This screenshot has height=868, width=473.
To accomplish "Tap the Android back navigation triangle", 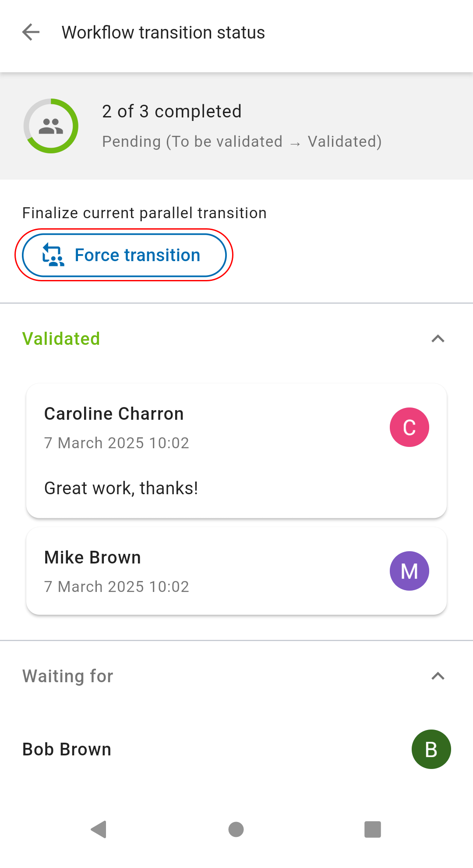I will click(x=99, y=829).
